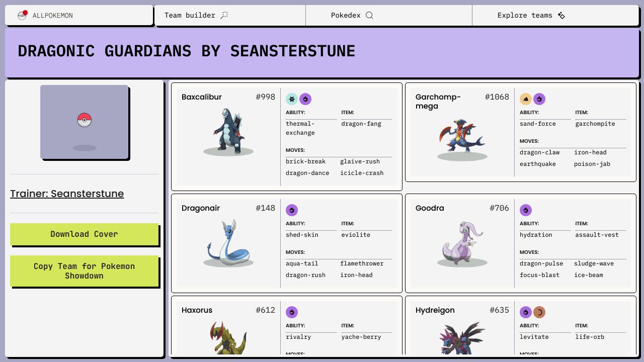Image resolution: width=644 pixels, height=362 pixels.
Task: Click Garchomp-mega's ground type icon
Action: pos(526,99)
